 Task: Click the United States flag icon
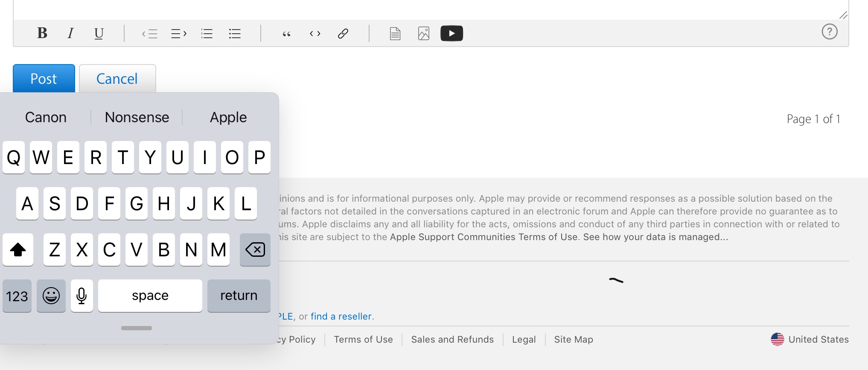pyautogui.click(x=778, y=339)
